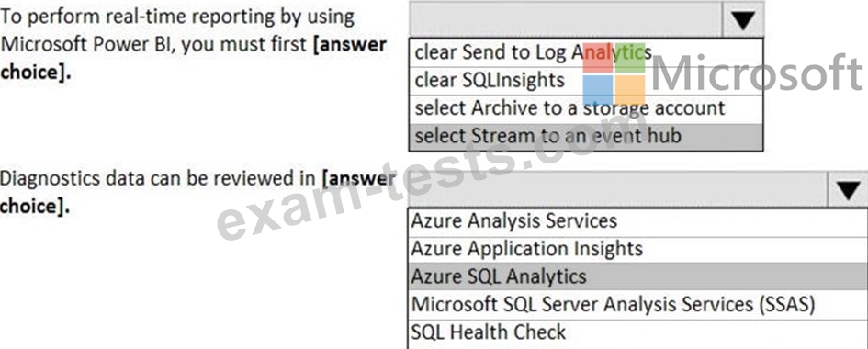Image resolution: width=868 pixels, height=349 pixels.
Task: Select Microsoft SQL Server Analysis Services (SSAS)
Action: [637, 304]
